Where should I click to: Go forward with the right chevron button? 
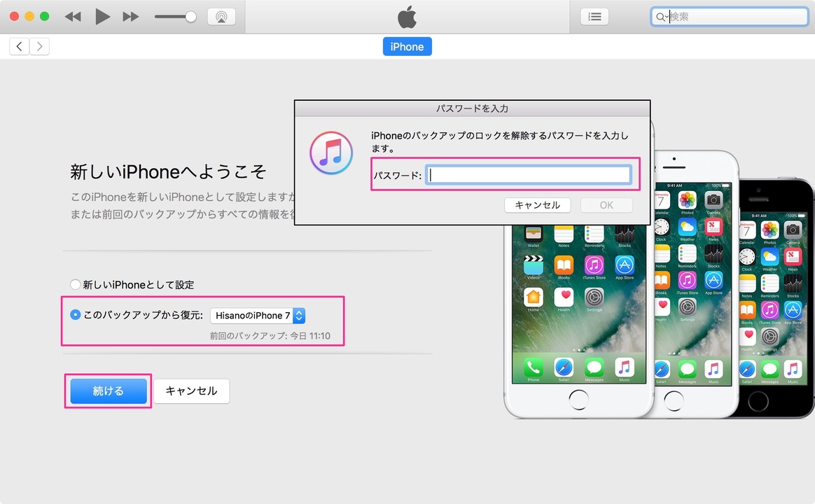[39, 47]
